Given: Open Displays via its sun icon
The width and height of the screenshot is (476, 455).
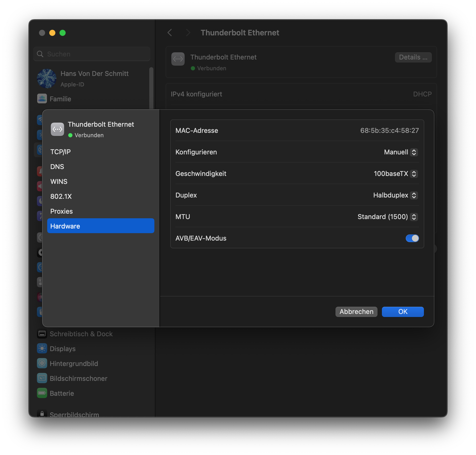Looking at the screenshot, I should (42, 349).
